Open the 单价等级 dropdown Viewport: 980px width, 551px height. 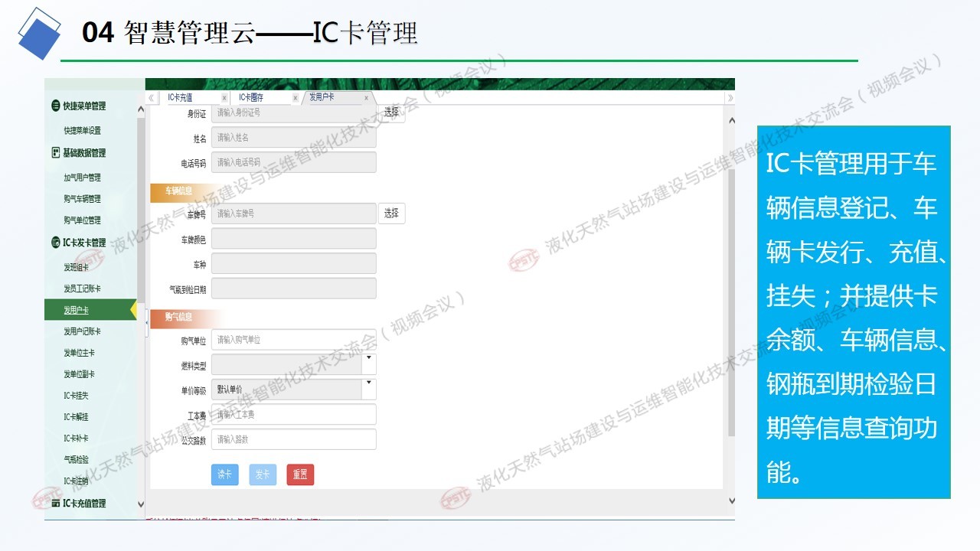(x=368, y=389)
